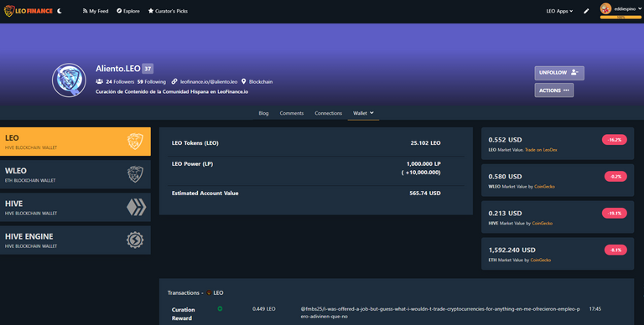This screenshot has width=644, height=325.
Task: Select the LEO Hive blockchain wallet
Action: 75,142
